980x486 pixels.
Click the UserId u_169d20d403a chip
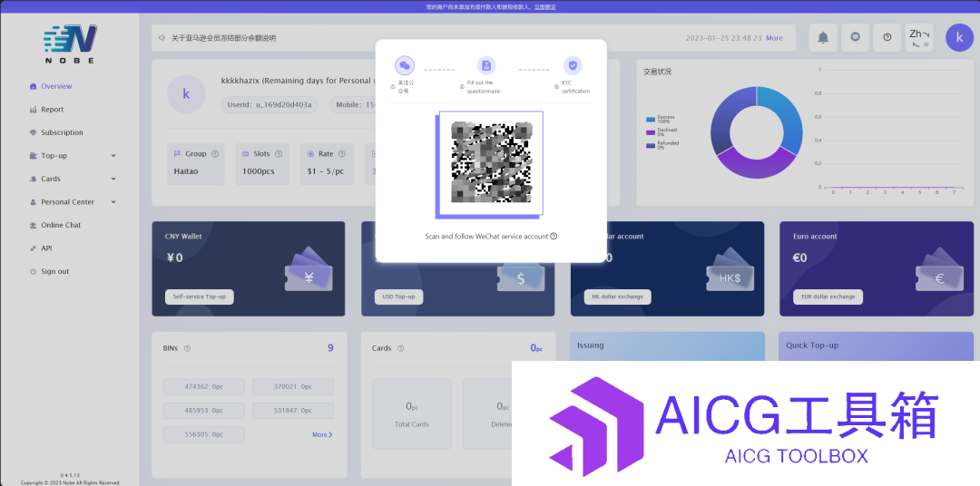[270, 105]
